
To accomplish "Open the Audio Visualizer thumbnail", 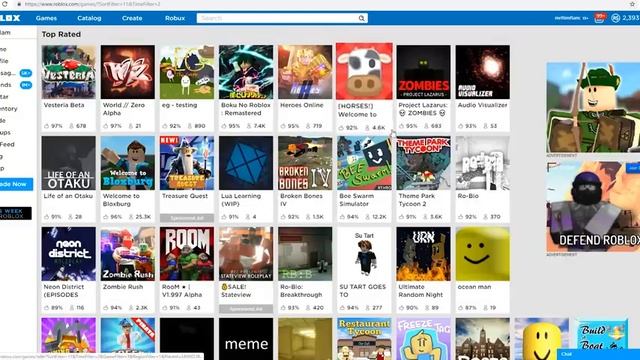I will pos(482,72).
